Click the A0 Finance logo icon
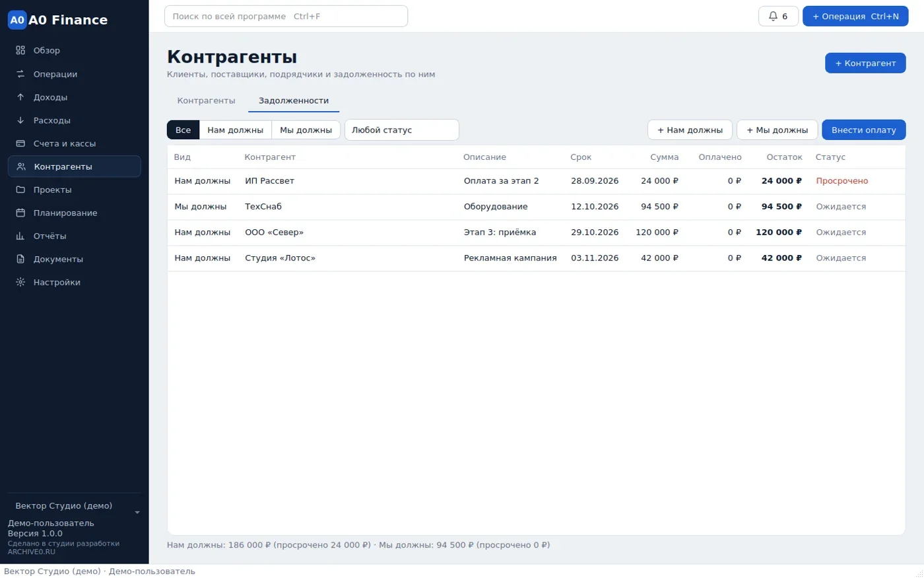924x578 pixels. coord(17,20)
